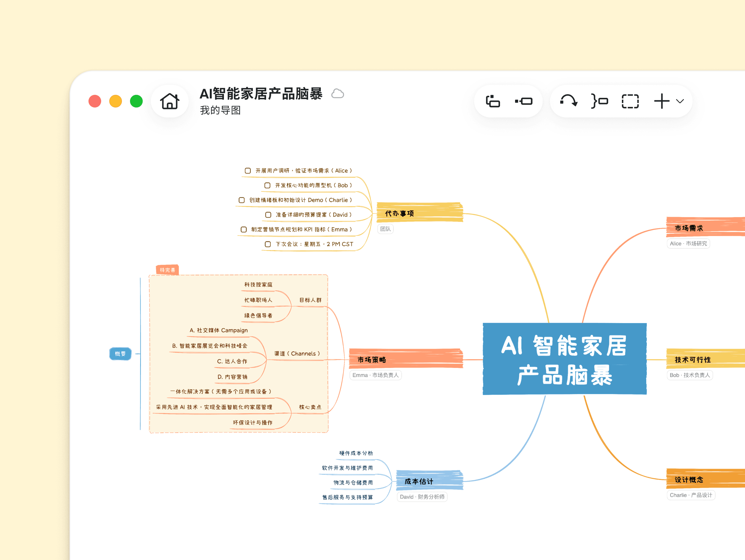Select the central AI 智能家居 topic
Image resolution: width=745 pixels, height=560 pixels.
click(564, 359)
